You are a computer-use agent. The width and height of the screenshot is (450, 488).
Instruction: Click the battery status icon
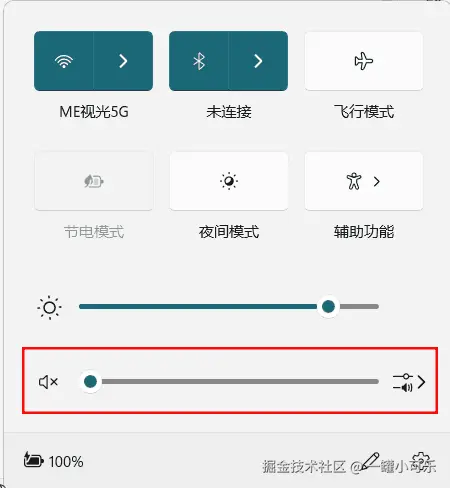(33, 460)
